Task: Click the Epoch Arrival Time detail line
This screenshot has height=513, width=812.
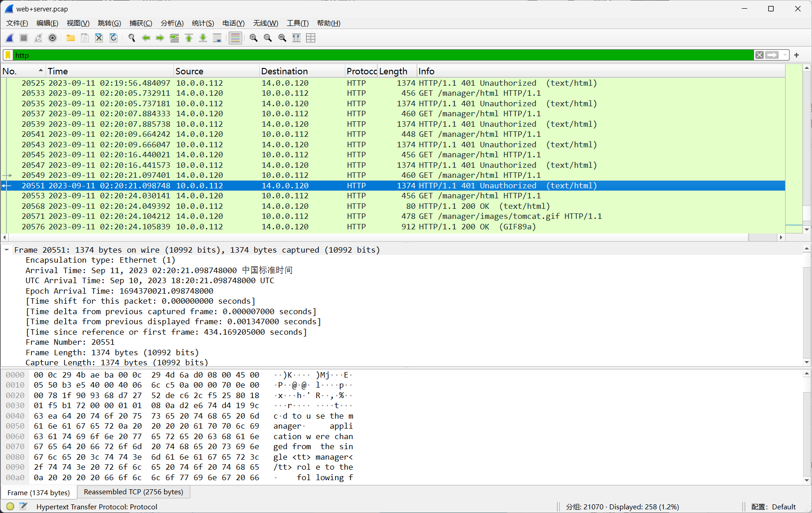Action: (120, 291)
